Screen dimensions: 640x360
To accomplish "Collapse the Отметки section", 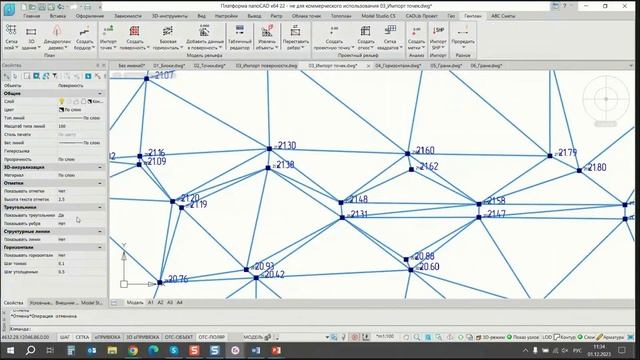I will tap(100, 183).
